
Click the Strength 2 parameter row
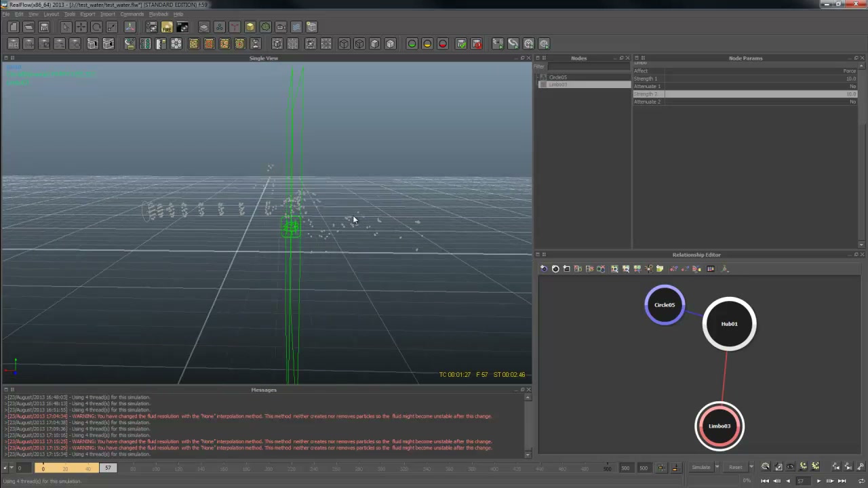click(745, 94)
